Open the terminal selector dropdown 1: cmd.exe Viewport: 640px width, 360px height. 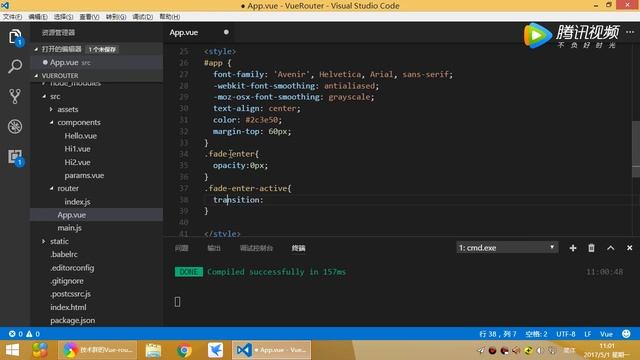pyautogui.click(x=507, y=248)
